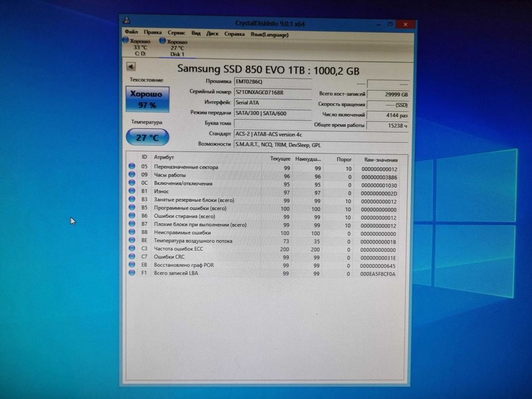Click the raw value 000000003B86

(x=379, y=177)
